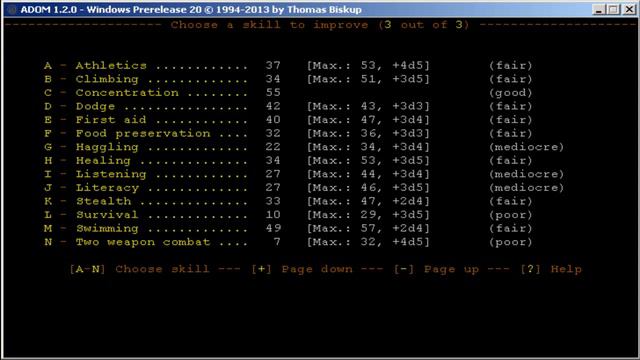The image size is (640, 360).
Task: Select the Concentration skill row
Action: point(288,93)
